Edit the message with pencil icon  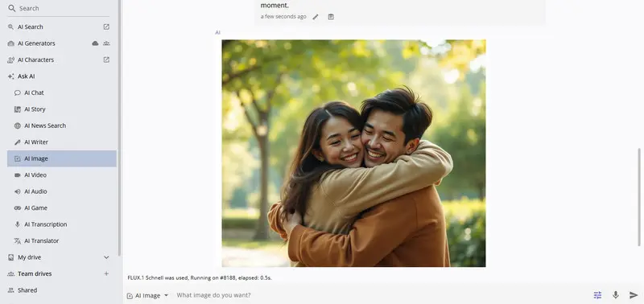(316, 17)
